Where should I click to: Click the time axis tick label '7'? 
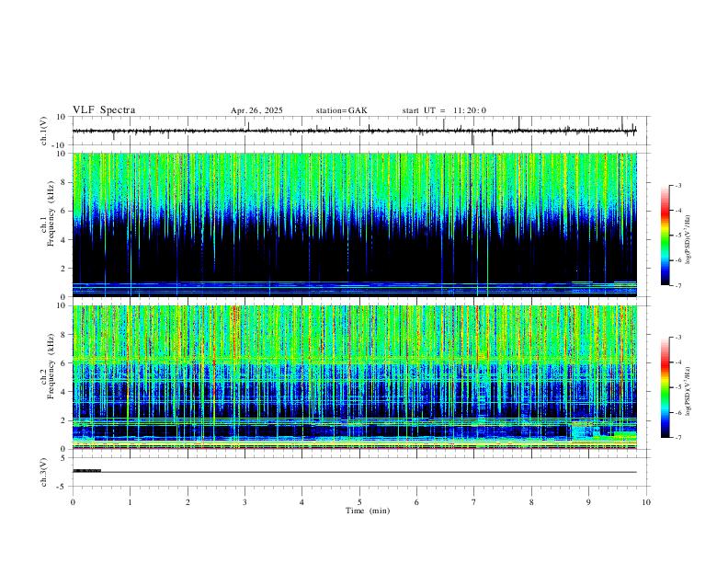point(474,502)
